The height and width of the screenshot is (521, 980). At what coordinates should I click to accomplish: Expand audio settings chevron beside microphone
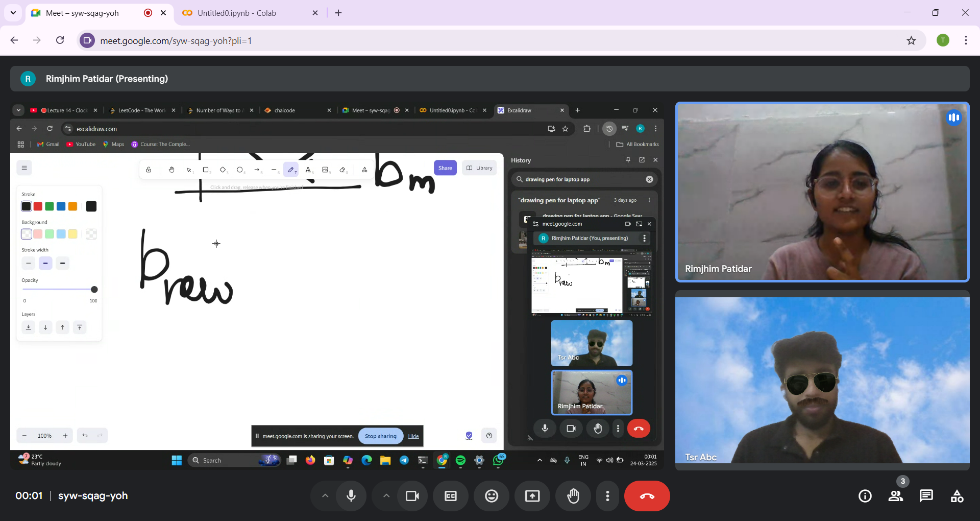[325, 496]
